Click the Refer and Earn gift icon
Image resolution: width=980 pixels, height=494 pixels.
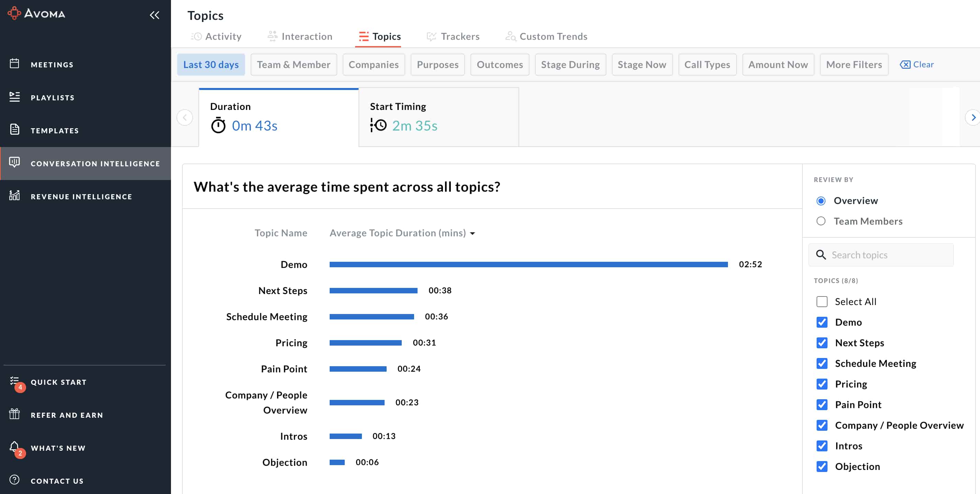(14, 414)
